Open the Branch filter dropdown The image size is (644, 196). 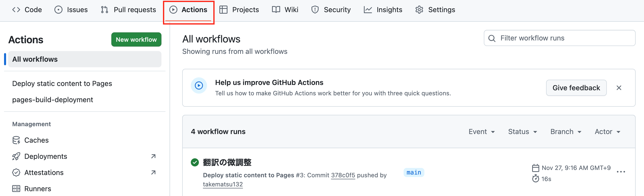pos(565,132)
